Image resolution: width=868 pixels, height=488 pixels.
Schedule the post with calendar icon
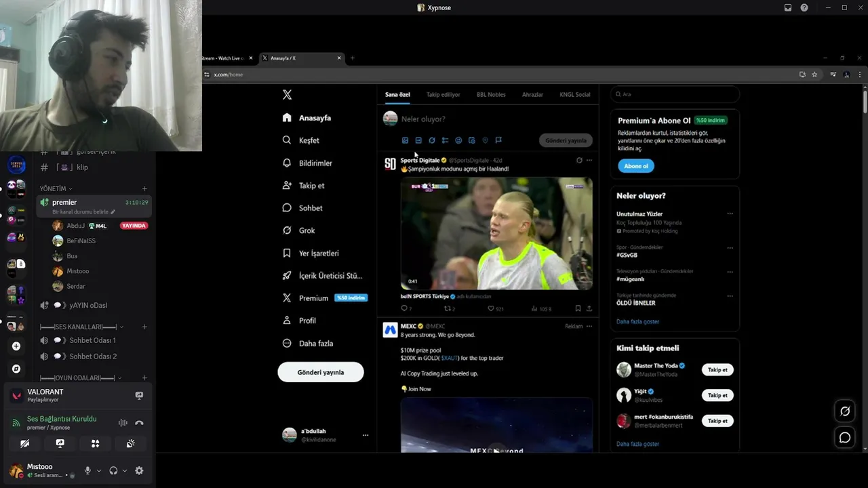point(472,140)
